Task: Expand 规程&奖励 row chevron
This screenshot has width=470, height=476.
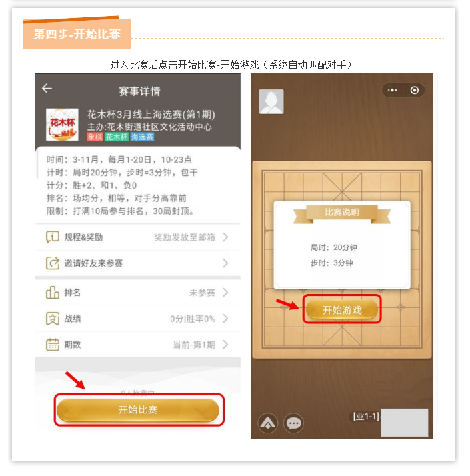Action: tap(225, 237)
